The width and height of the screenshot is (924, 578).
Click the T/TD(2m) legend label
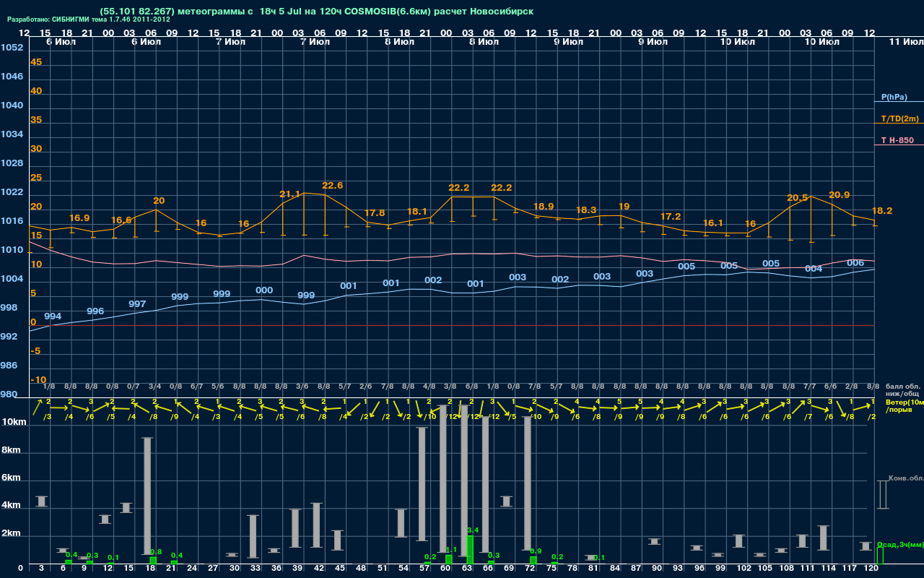pyautogui.click(x=899, y=118)
